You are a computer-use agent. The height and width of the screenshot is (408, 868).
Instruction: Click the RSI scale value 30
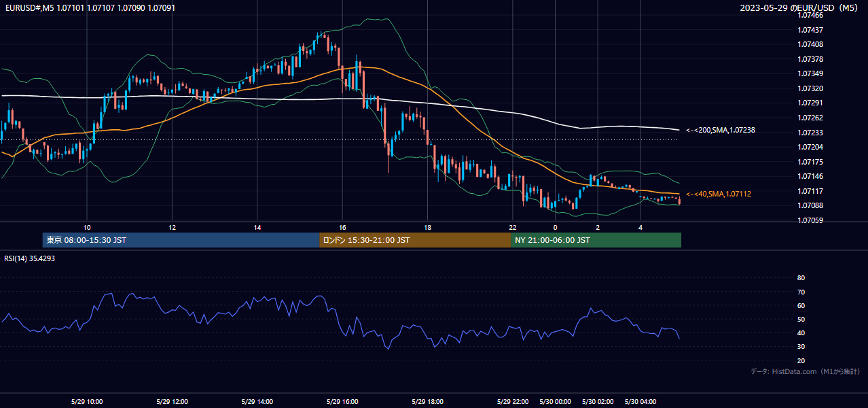[801, 347]
